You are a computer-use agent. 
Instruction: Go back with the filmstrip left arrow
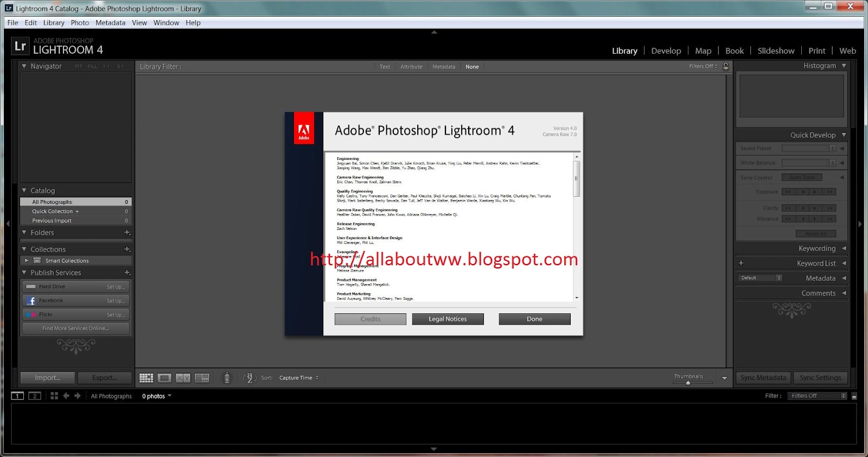(66, 396)
